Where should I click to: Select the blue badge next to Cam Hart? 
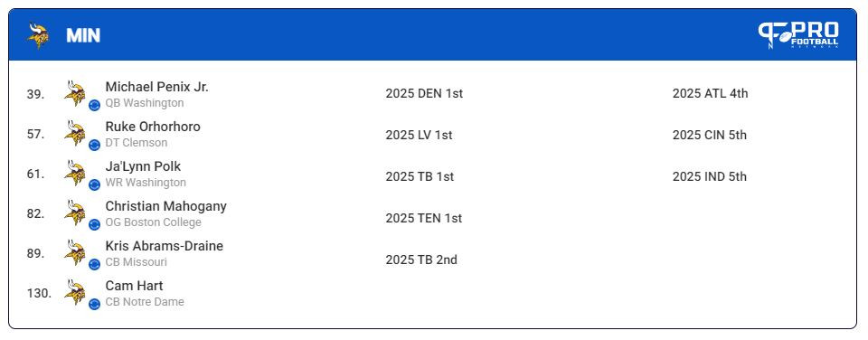(95, 304)
